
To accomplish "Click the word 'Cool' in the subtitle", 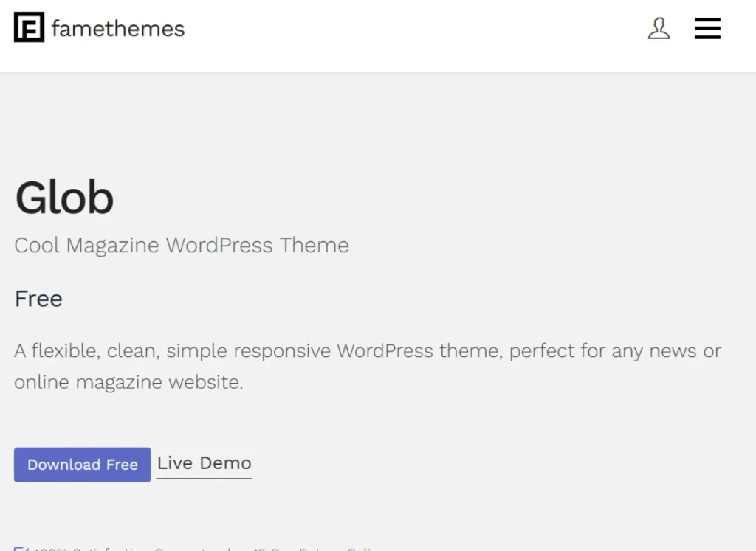I will coord(37,245).
